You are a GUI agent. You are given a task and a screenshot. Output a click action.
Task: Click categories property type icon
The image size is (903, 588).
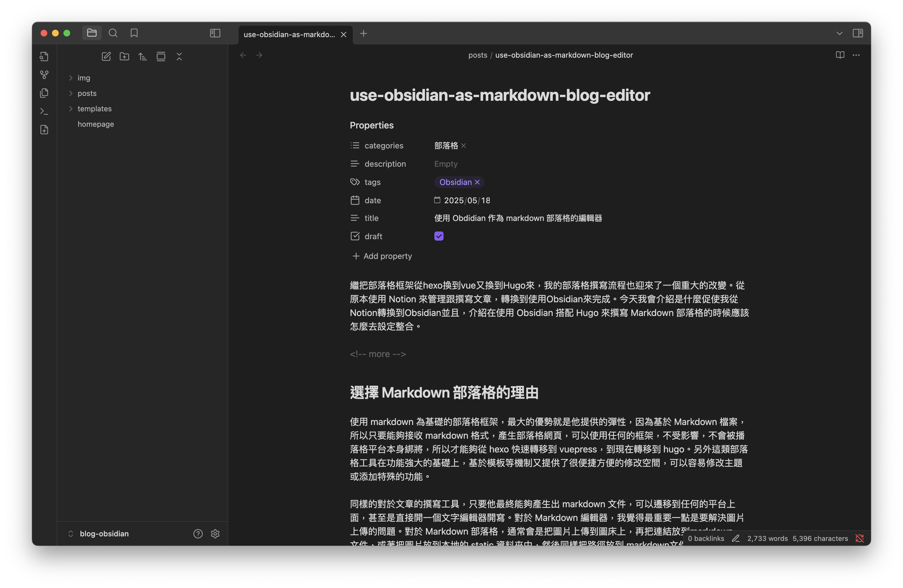[355, 145]
